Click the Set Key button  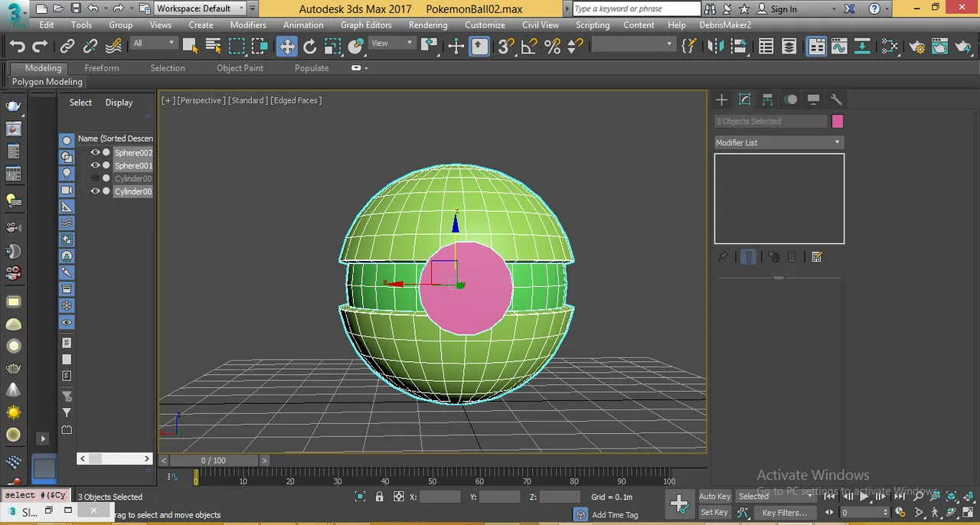pyautogui.click(x=714, y=512)
